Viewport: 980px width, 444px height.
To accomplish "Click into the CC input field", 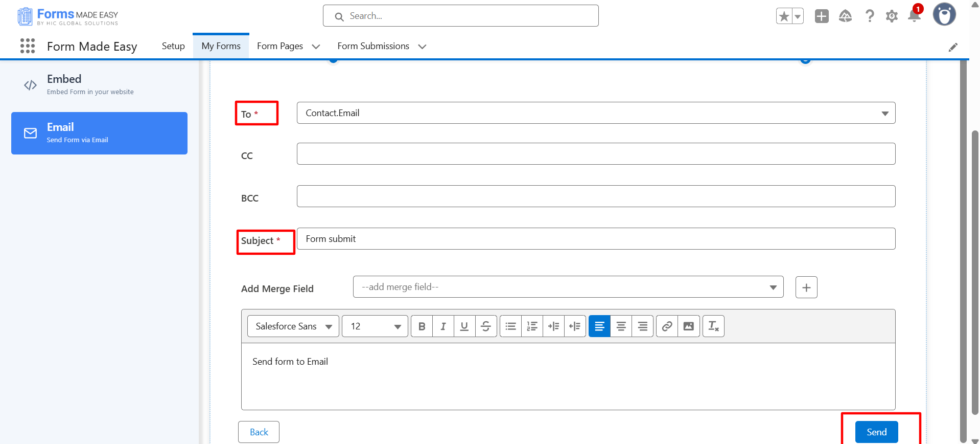I will pyautogui.click(x=595, y=154).
